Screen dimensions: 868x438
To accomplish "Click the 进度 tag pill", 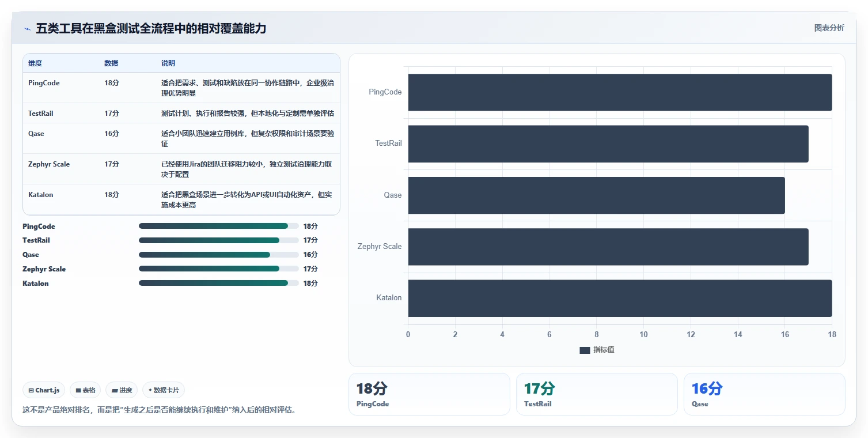I will 122,390.
